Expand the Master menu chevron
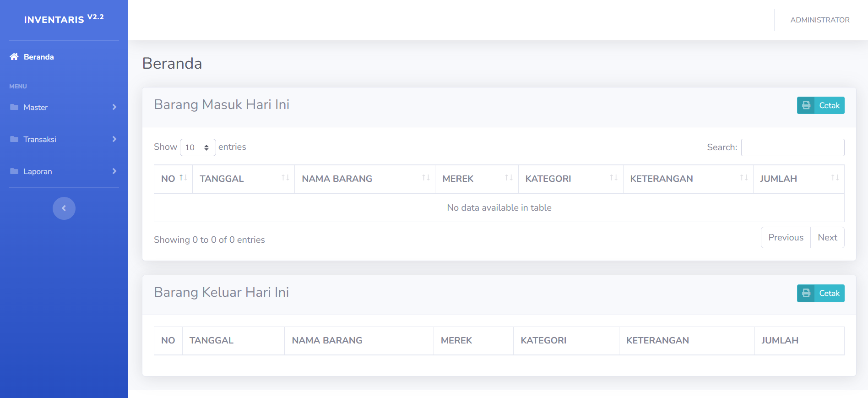 (114, 107)
